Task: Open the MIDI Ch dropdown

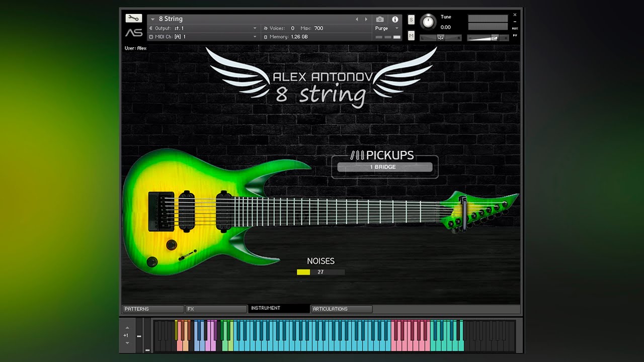Action: 203,37
